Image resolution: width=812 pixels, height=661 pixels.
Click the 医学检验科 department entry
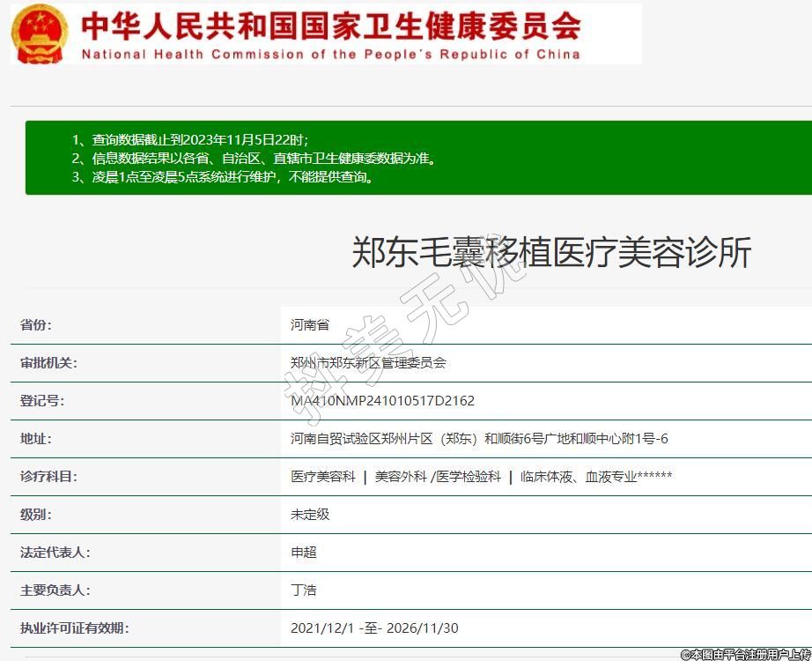pos(469,477)
